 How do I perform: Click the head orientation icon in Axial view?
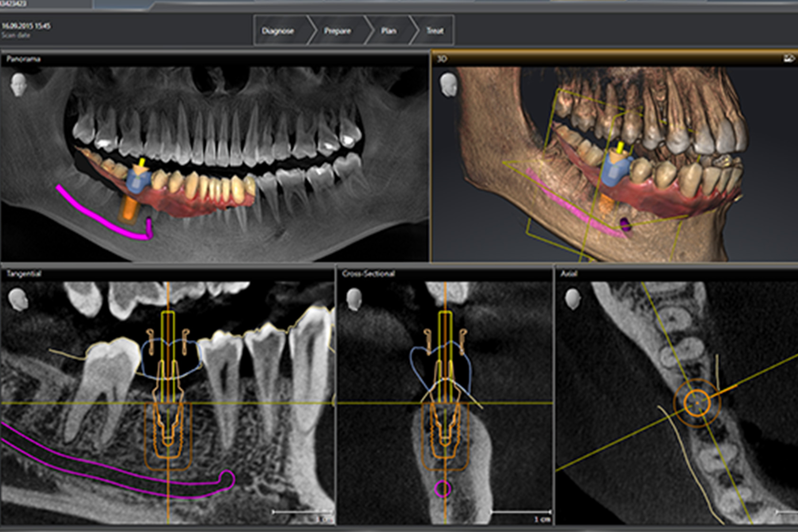pyautogui.click(x=573, y=299)
